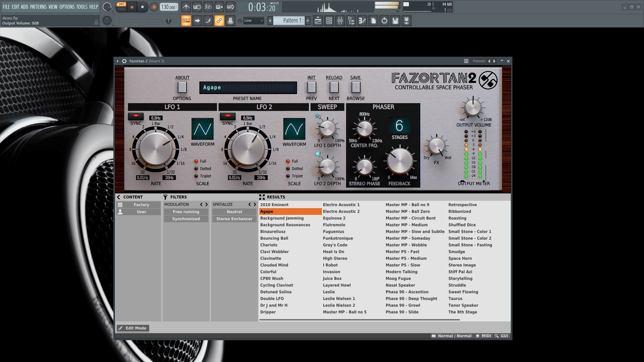This screenshot has width=644, height=362.
Task: Open the Pattern 1 selector
Action: coord(289,21)
